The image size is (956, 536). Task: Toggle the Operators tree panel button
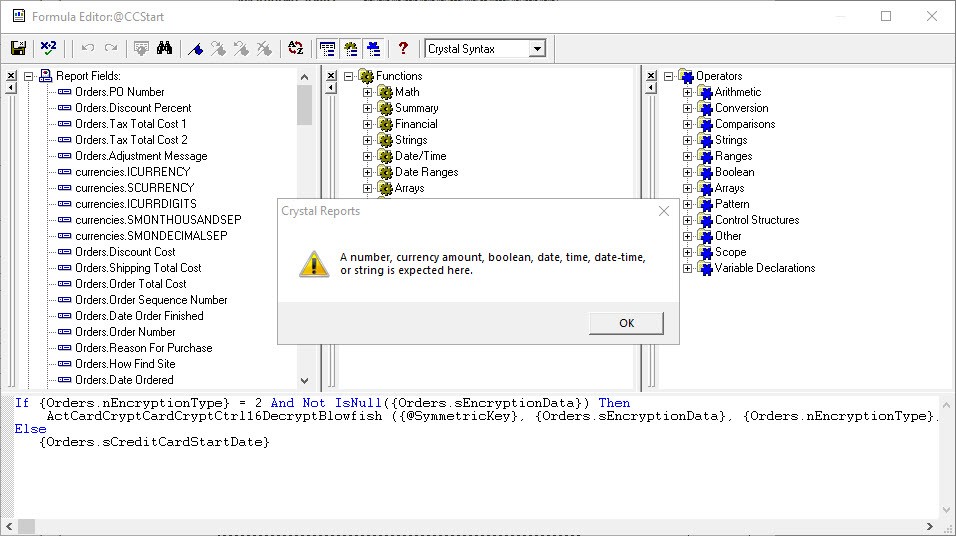click(373, 48)
